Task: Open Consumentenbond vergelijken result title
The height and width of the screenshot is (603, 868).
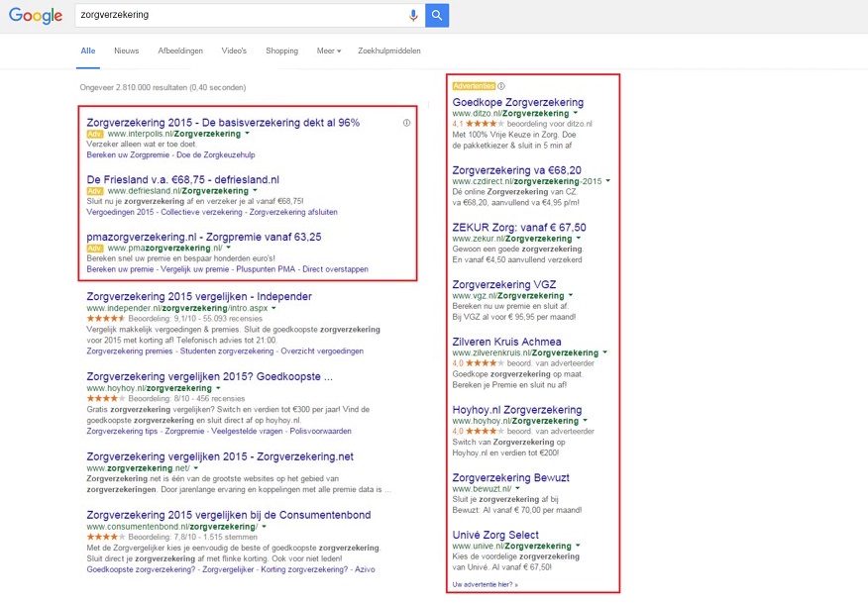Action: tap(229, 515)
